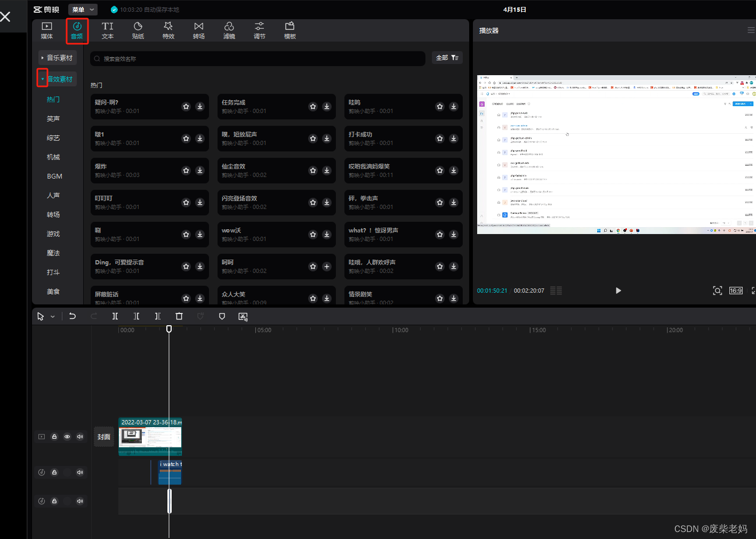Hide the main video track with the eye icon
This screenshot has width=756, height=539.
point(67,437)
